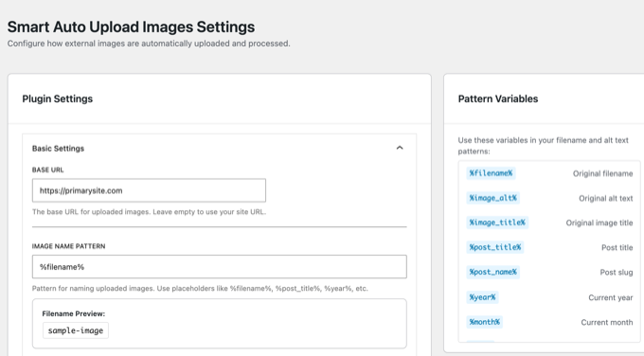Viewport: 644px width, 356px height.
Task: Select the %month% variable tag
Action: (484, 322)
